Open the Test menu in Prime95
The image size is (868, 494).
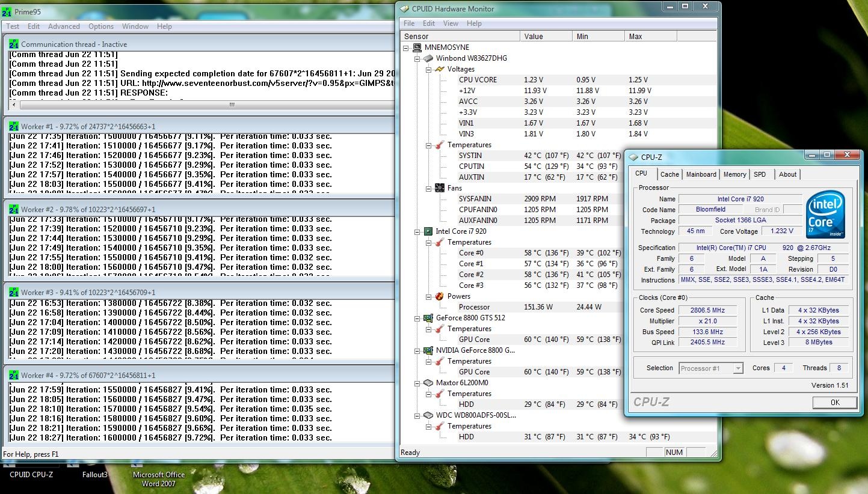13,26
